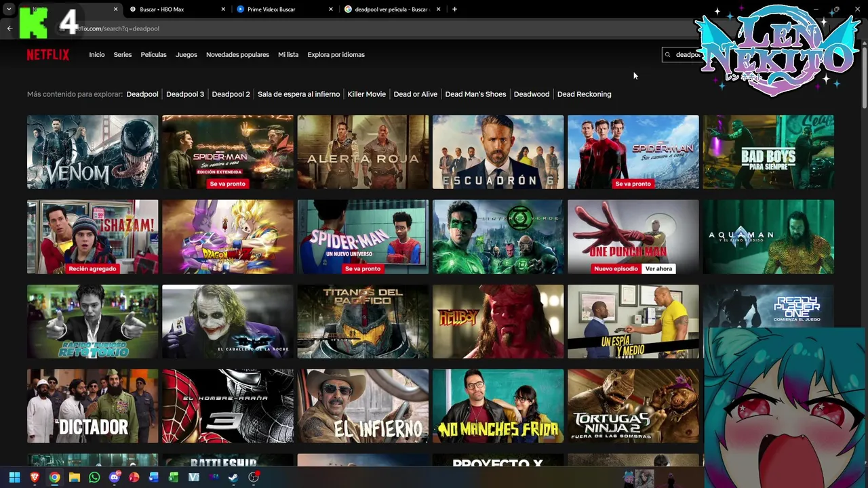868x488 pixels.
Task: Select the Dead or Alive suggestion
Action: click(416, 94)
